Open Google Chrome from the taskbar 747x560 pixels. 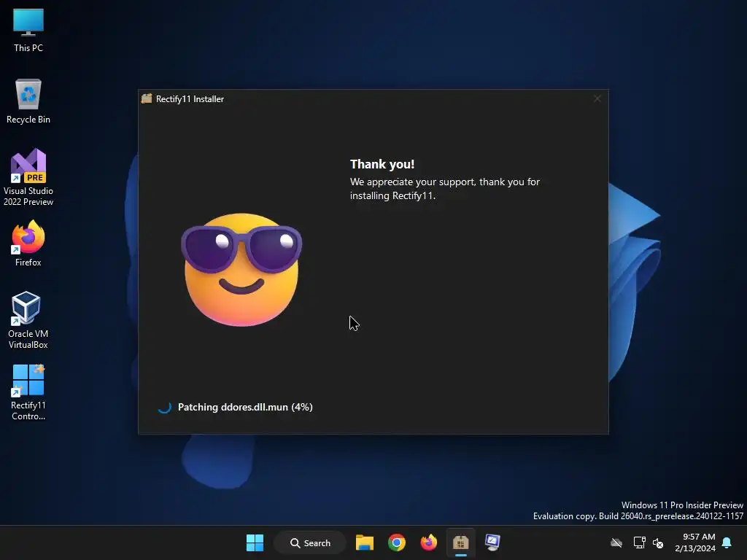396,542
